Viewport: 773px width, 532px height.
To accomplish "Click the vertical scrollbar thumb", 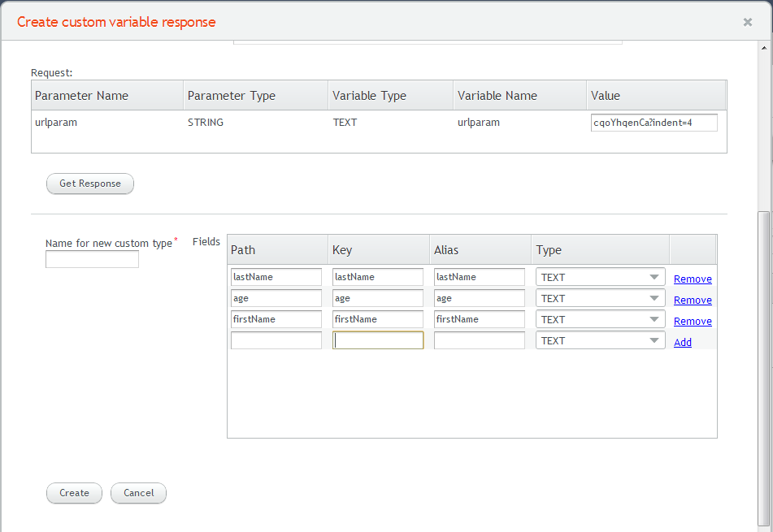I will 763,369.
